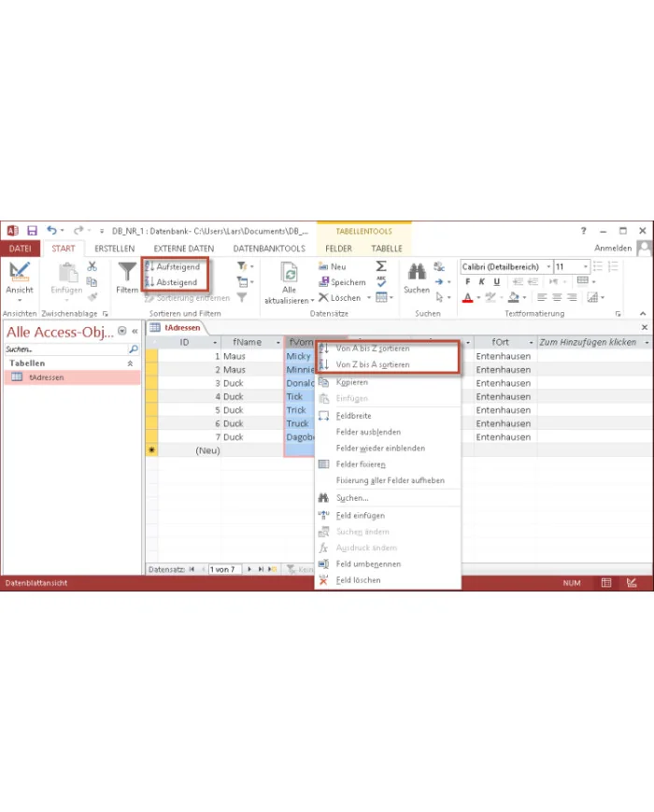Choose Feld löschen in context menu

[x=388, y=580]
